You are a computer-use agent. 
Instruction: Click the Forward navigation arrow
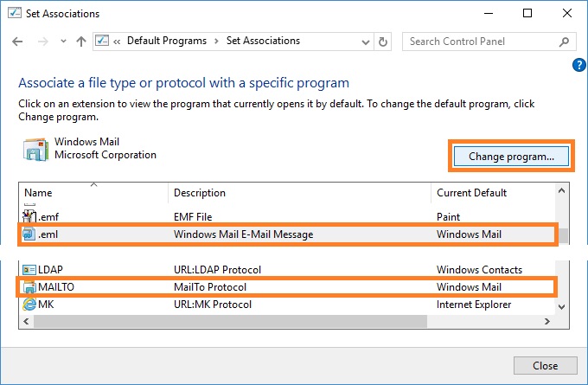coord(42,42)
